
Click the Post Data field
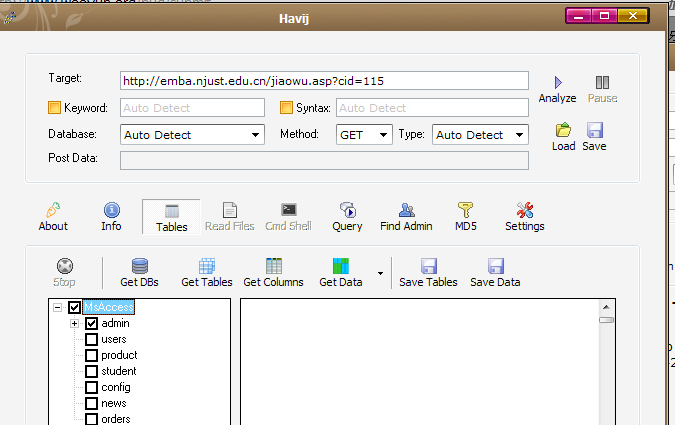[x=324, y=161]
